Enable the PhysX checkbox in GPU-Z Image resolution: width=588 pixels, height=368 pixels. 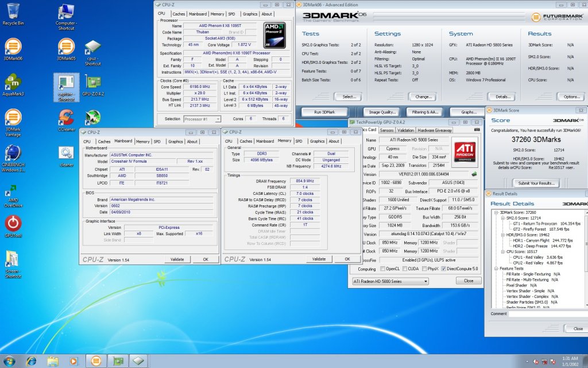(x=424, y=269)
